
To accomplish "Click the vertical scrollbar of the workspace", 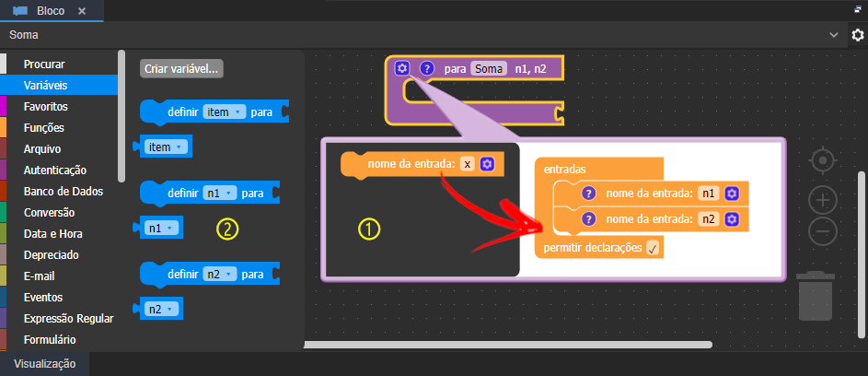I will pyautogui.click(x=861, y=254).
